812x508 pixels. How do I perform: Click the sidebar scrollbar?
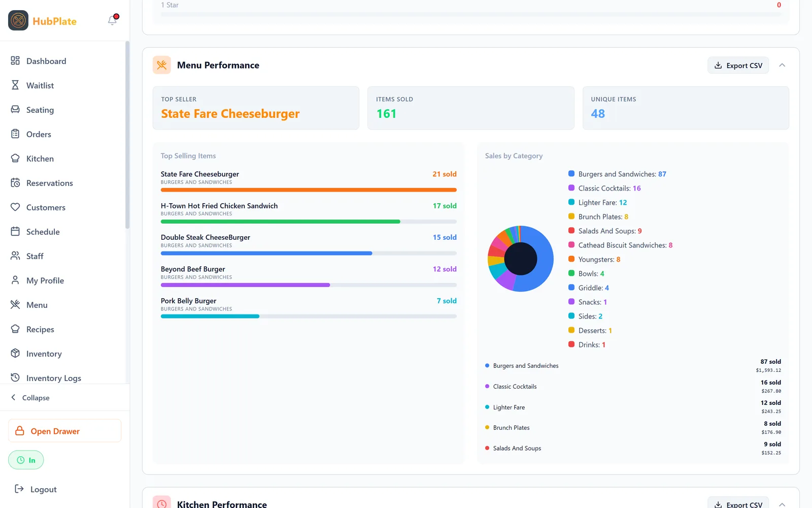[127, 135]
